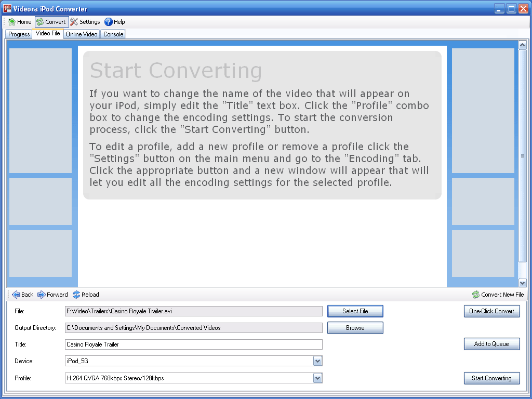Go Forward in the embedded browser
Screen dimensions: 532x399
coord(52,295)
